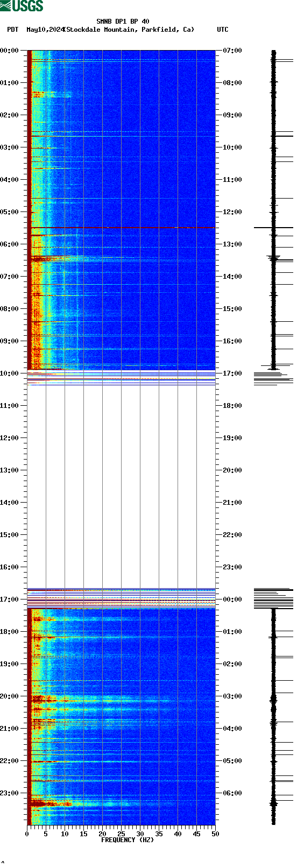Screen dimensions: 297x868
Task: Click the 14:00 tick label on UTC axis
Action: coord(232,277)
